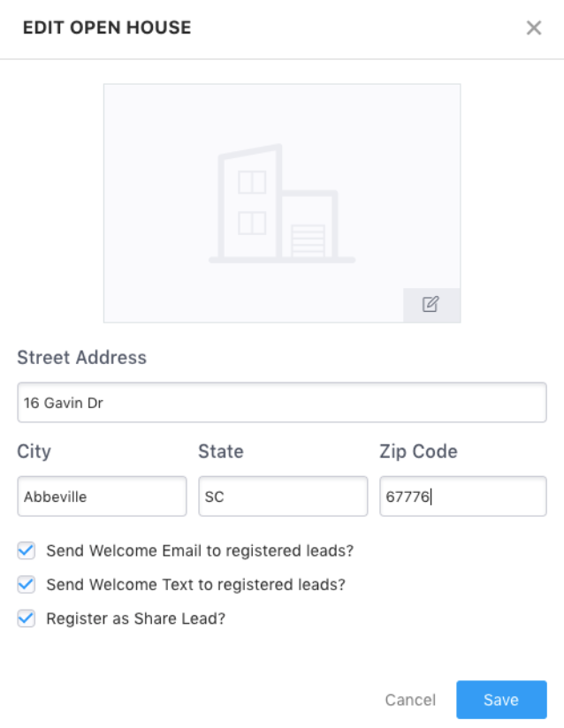Click the City label above Abbeville

(34, 451)
